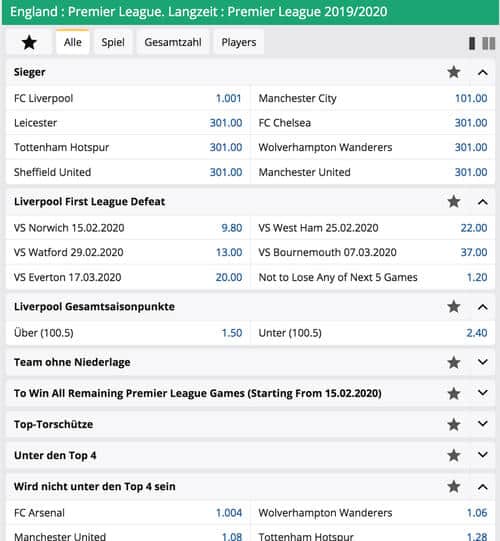Favorite the Sieger market star
This screenshot has height=541, width=500.
(x=454, y=72)
